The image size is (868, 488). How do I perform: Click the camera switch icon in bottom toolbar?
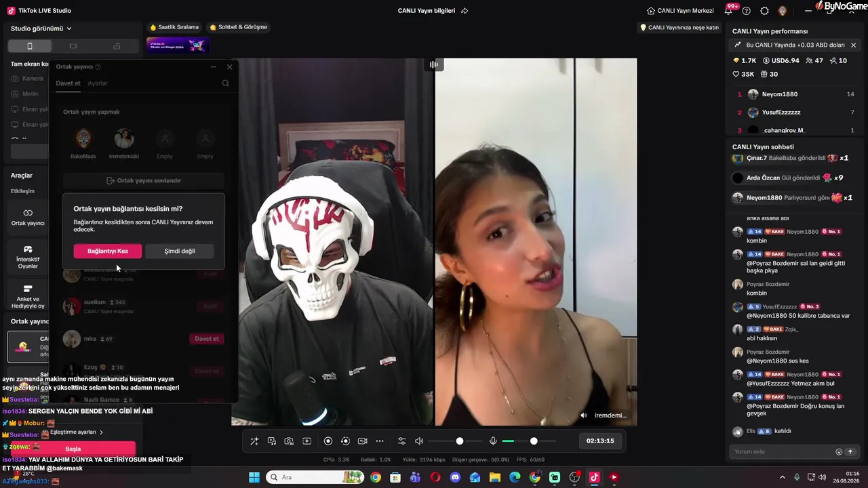coord(362,441)
